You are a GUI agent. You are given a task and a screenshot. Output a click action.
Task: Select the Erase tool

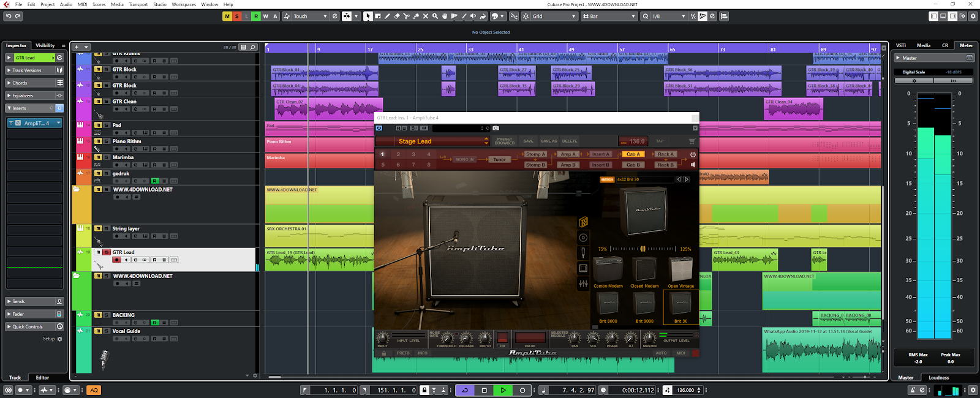[x=397, y=16]
